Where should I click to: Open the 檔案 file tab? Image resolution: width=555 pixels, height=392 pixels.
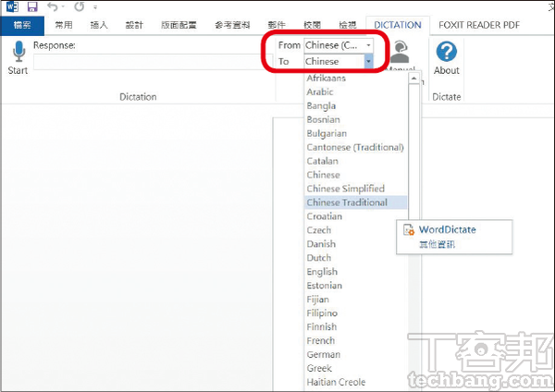(x=22, y=25)
